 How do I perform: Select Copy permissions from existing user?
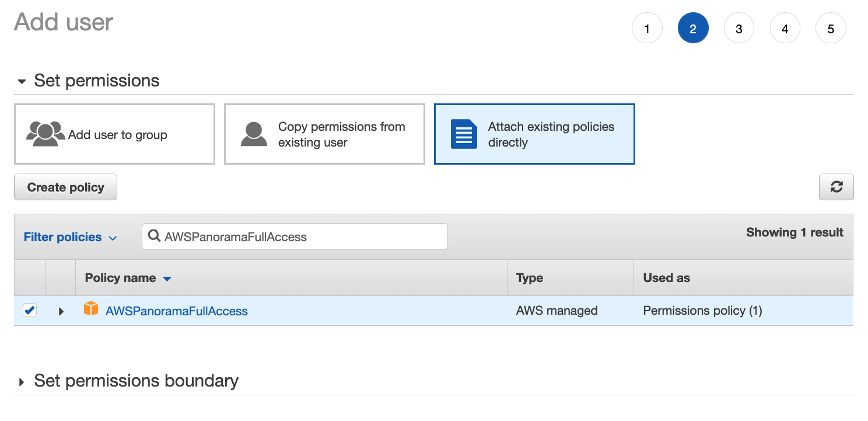coord(324,134)
